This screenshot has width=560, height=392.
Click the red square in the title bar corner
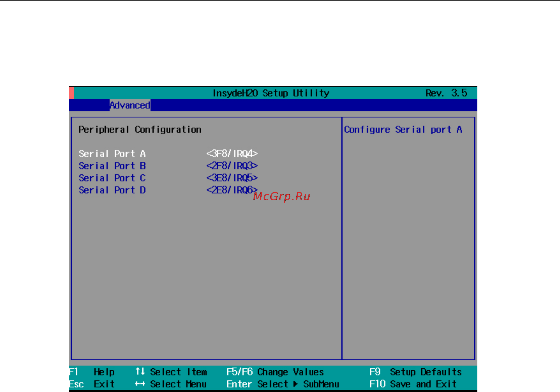[x=72, y=93]
